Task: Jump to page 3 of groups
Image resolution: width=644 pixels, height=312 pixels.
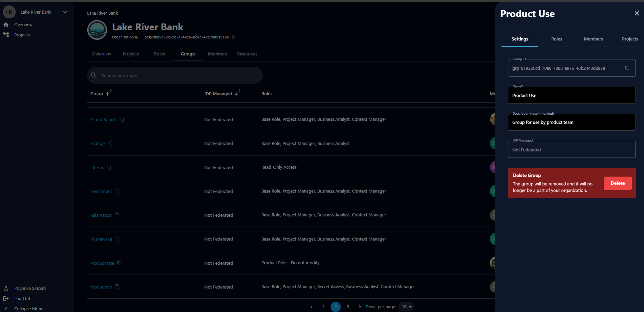Action: click(x=348, y=307)
